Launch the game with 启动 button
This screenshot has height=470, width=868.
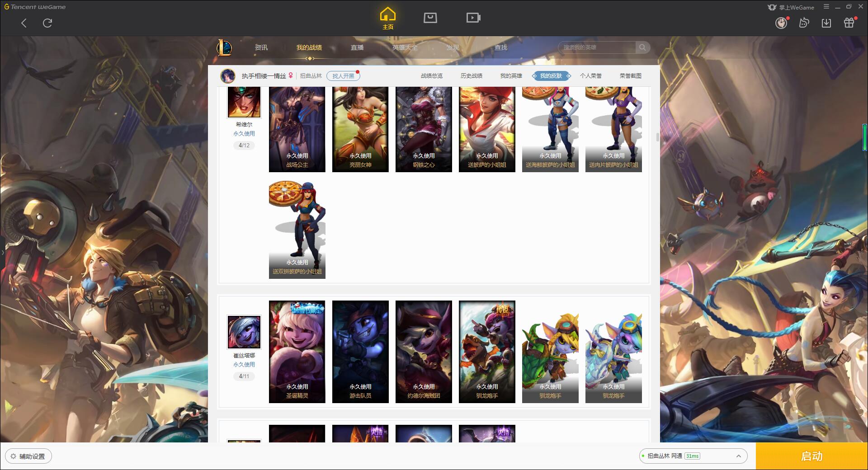click(811, 456)
